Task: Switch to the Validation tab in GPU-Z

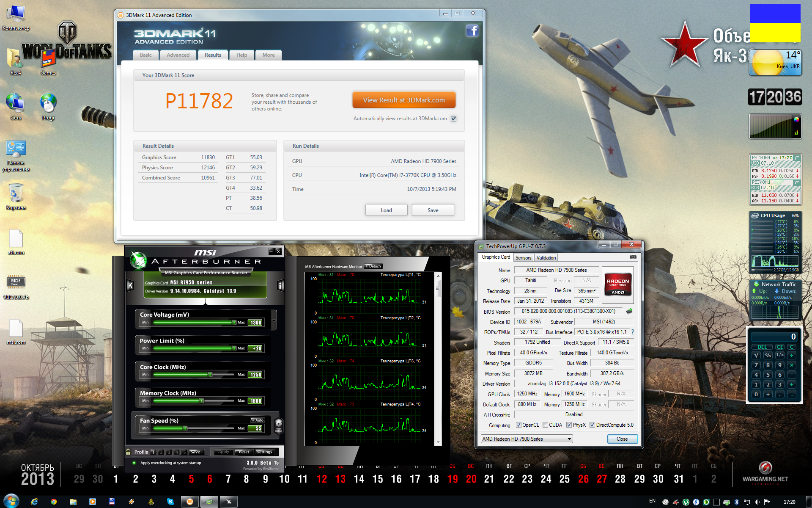Action: pos(546,257)
